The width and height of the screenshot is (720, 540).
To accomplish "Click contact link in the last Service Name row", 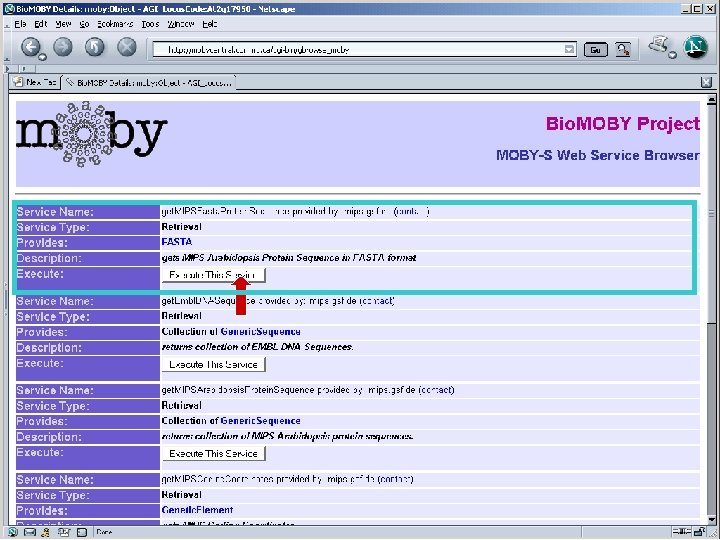I will click(x=395, y=479).
